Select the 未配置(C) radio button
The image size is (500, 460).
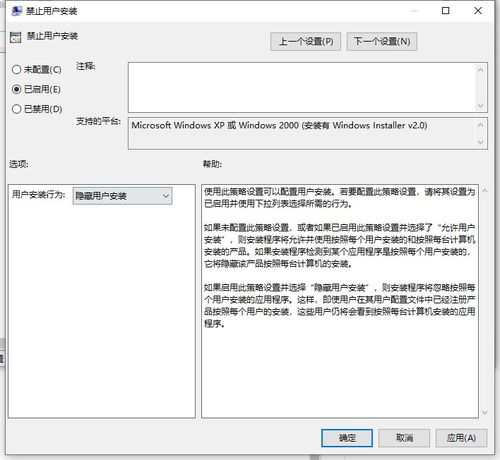coord(16,70)
